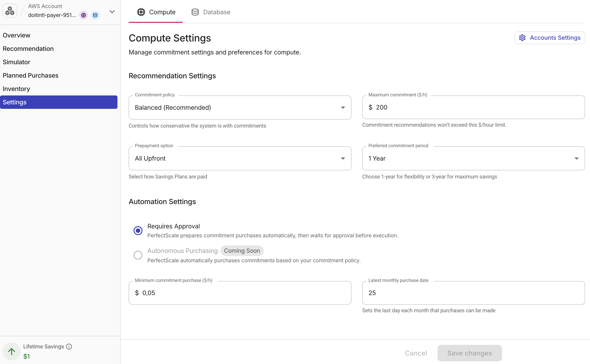The height and width of the screenshot is (364, 590).
Task: Click the Lifetime Savings label
Action: [x=44, y=346]
